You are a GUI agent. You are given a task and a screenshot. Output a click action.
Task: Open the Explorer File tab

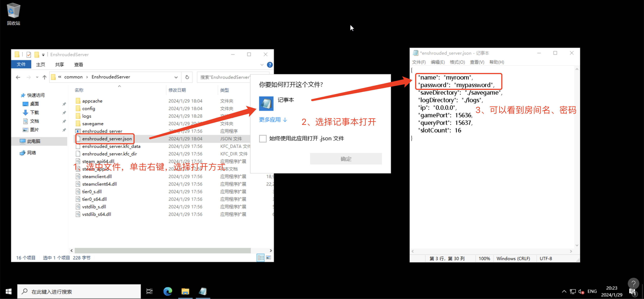click(x=21, y=65)
